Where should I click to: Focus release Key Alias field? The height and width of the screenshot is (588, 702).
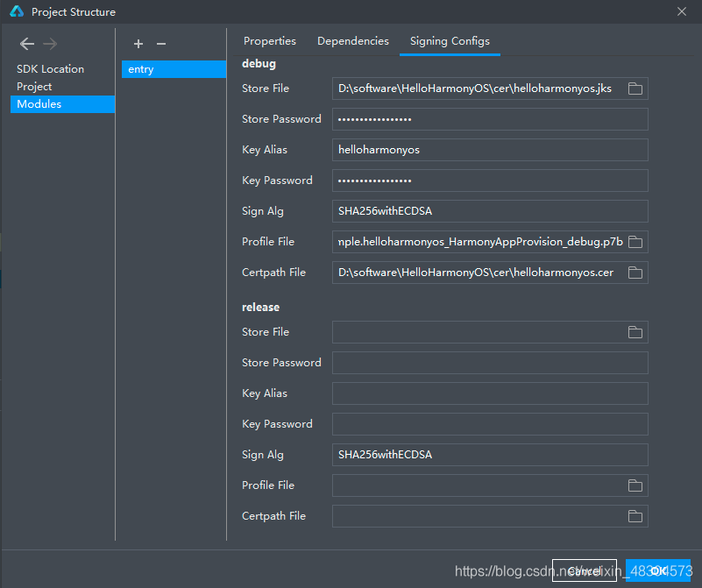(490, 393)
